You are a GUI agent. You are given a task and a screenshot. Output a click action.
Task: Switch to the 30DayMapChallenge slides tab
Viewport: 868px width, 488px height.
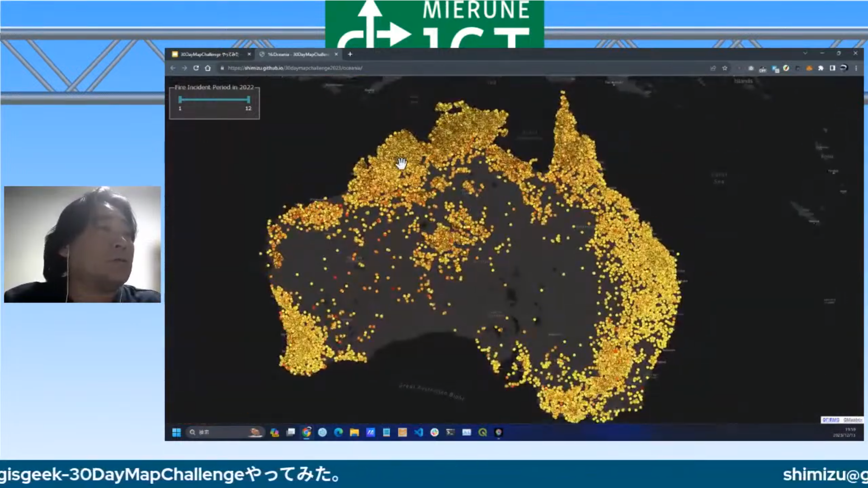[x=209, y=54]
